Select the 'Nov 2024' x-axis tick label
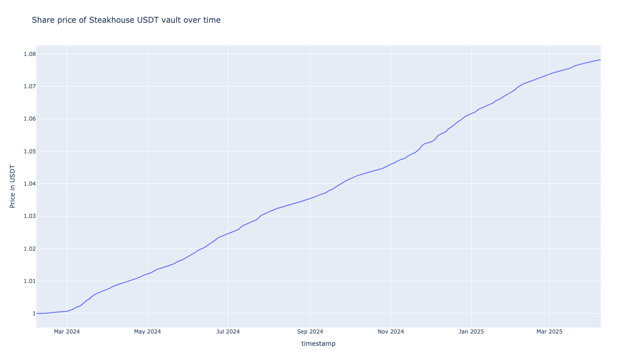Image resolution: width=637 pixels, height=364 pixels. pos(390,332)
